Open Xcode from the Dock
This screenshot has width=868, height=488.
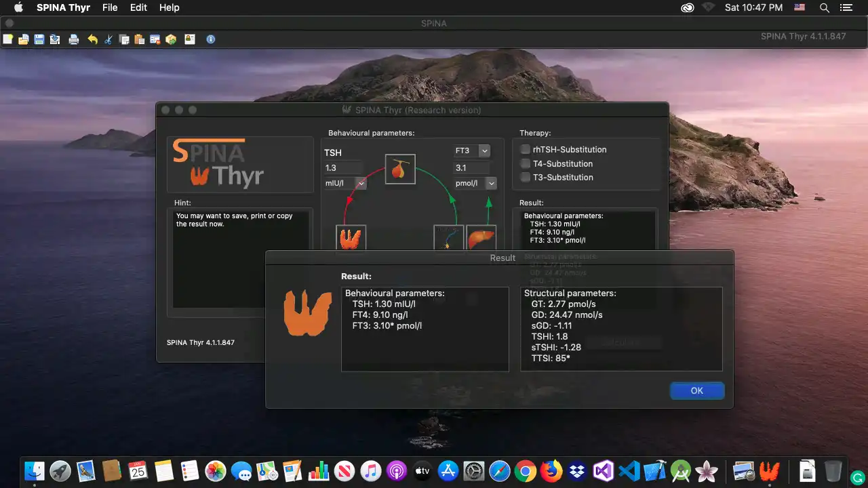655,470
